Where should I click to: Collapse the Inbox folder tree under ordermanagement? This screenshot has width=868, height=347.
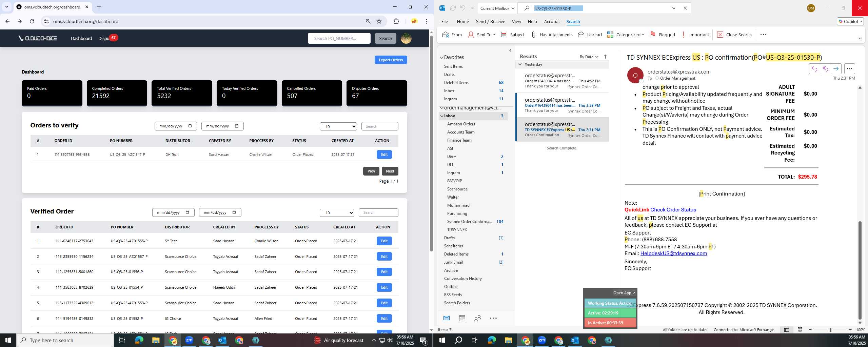pyautogui.click(x=442, y=116)
